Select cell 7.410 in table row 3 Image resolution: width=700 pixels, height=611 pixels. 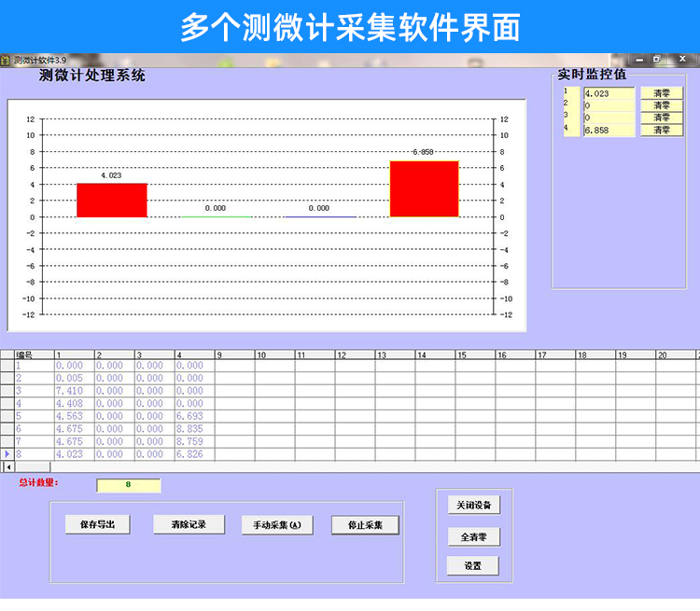73,392
